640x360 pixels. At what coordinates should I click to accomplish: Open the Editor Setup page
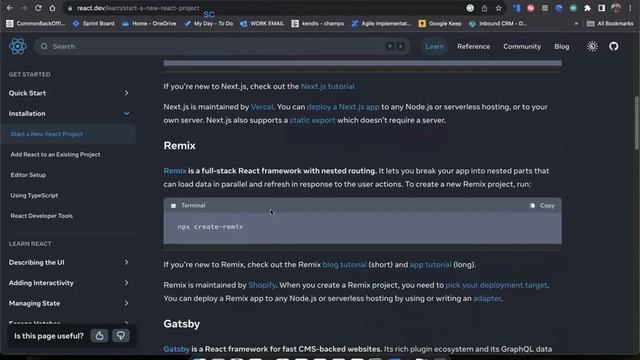28,175
